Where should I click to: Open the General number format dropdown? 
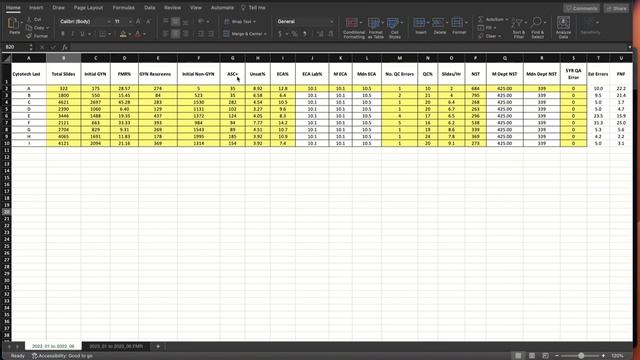click(305, 21)
